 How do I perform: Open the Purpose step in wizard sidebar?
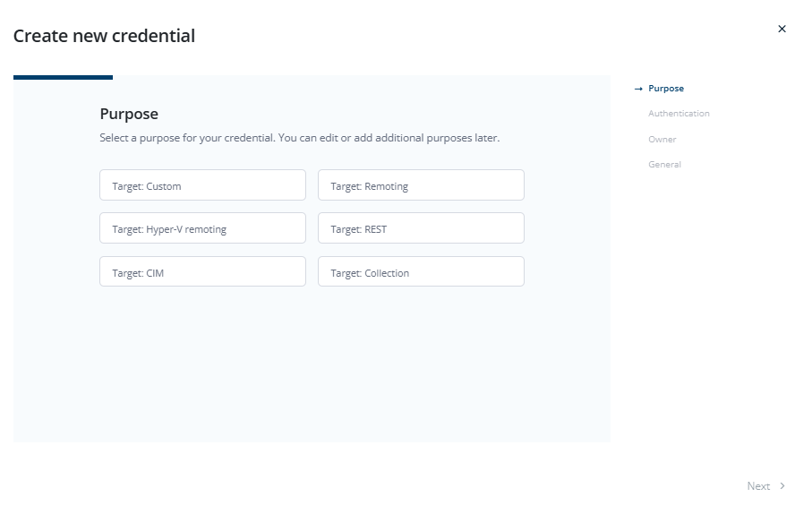pyautogui.click(x=665, y=89)
